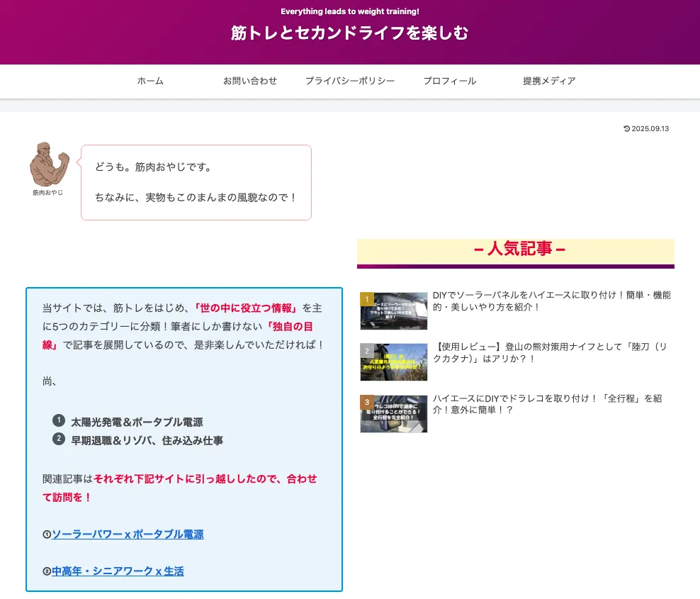Open 陸刀 bear knife review article title
The height and width of the screenshot is (599, 700).
pos(551,353)
